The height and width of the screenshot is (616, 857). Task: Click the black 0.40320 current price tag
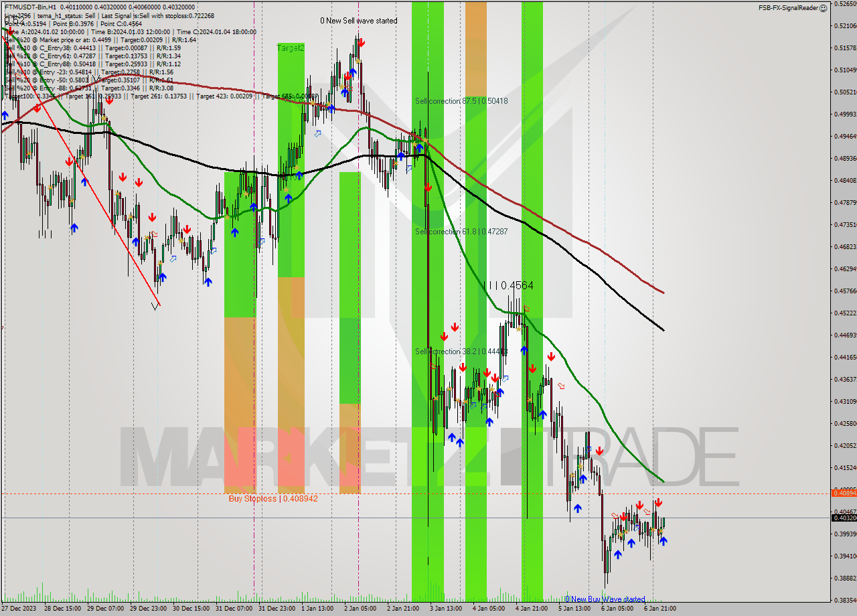tap(844, 518)
